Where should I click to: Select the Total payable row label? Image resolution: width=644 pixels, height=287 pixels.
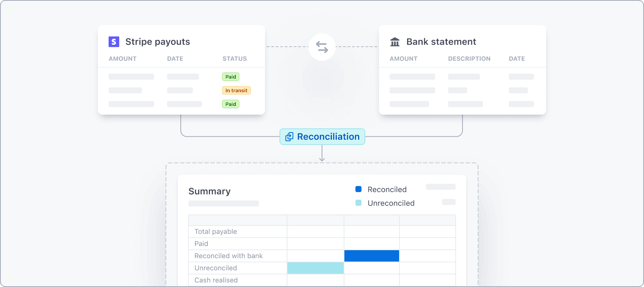[x=216, y=232]
